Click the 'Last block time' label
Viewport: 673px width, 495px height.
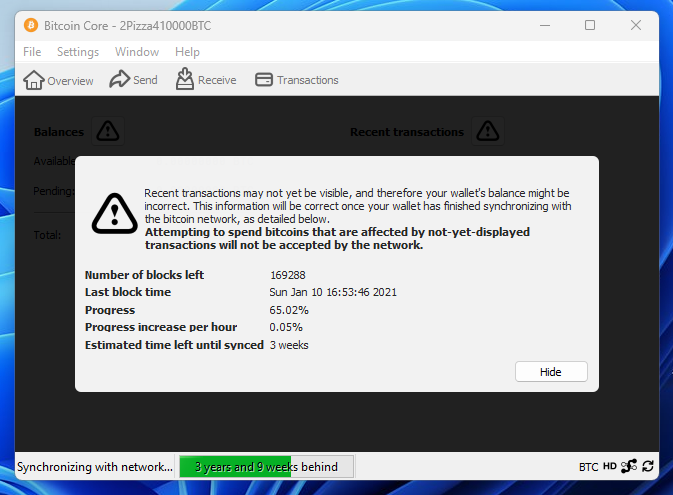point(128,292)
